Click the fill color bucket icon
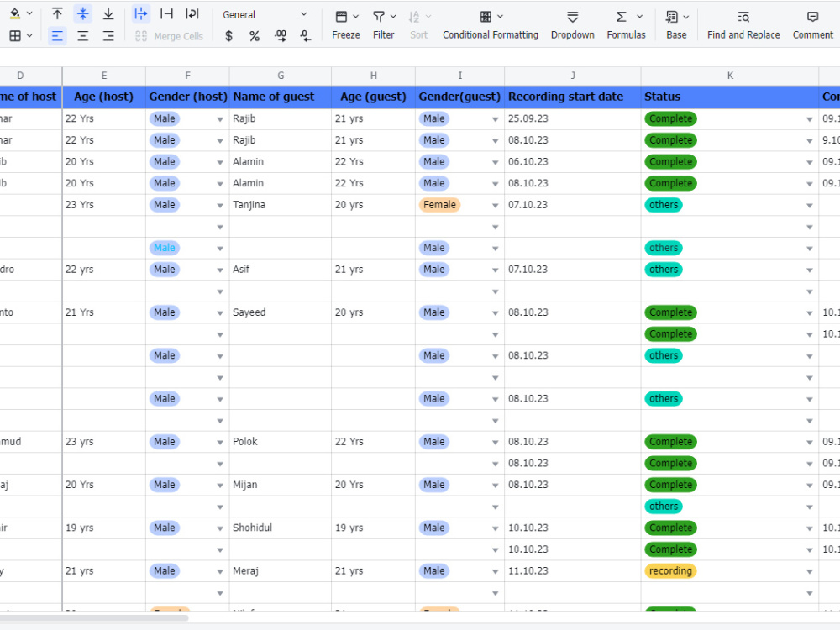The image size is (840, 630). pyautogui.click(x=15, y=14)
